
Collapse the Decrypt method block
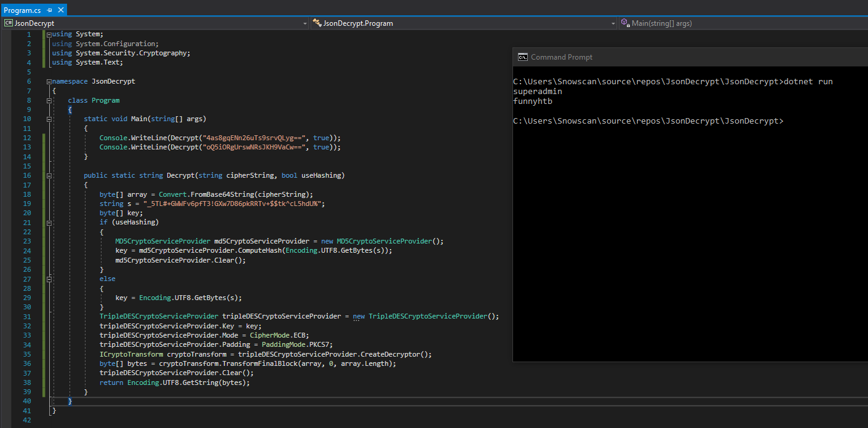point(49,175)
